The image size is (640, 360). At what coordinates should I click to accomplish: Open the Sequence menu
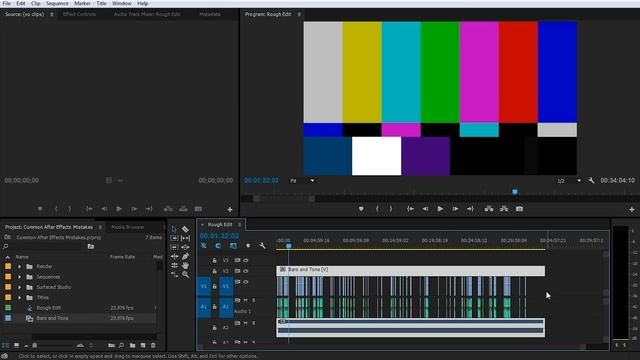click(57, 3)
